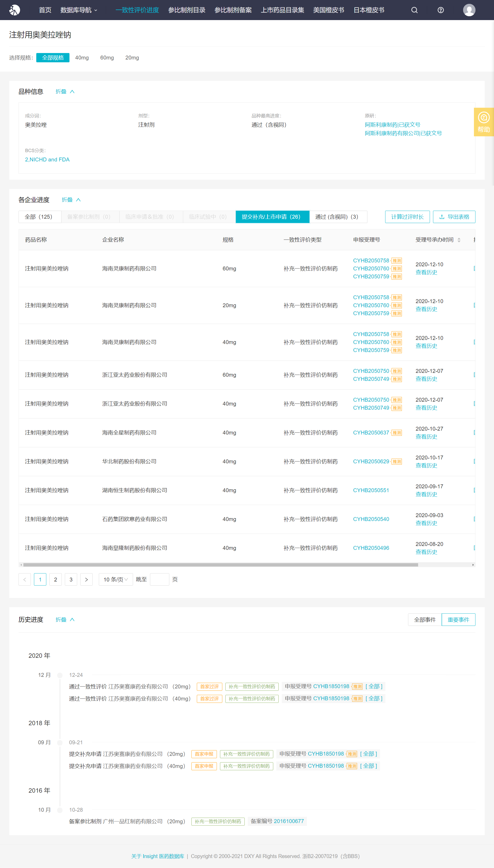This screenshot has height=868, width=494.
Task: Collapse the 品种信息 section
Action: tap(65, 92)
